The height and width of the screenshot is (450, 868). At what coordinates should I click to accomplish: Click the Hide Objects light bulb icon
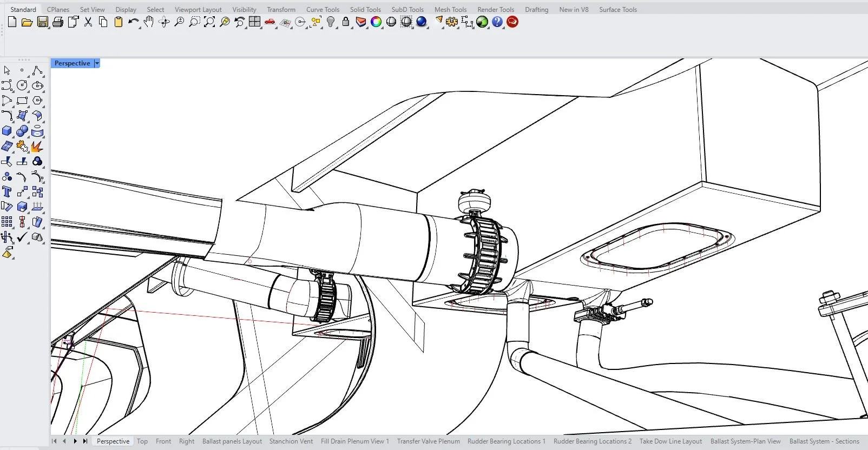point(331,22)
